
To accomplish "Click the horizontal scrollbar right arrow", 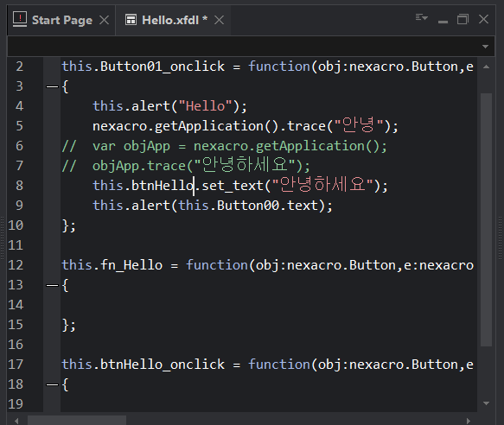I will [469, 421].
